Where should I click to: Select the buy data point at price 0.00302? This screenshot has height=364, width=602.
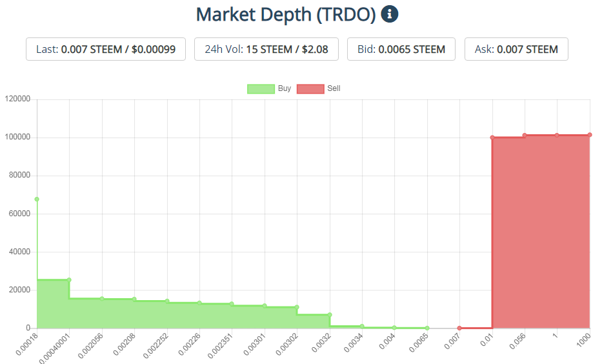297,307
